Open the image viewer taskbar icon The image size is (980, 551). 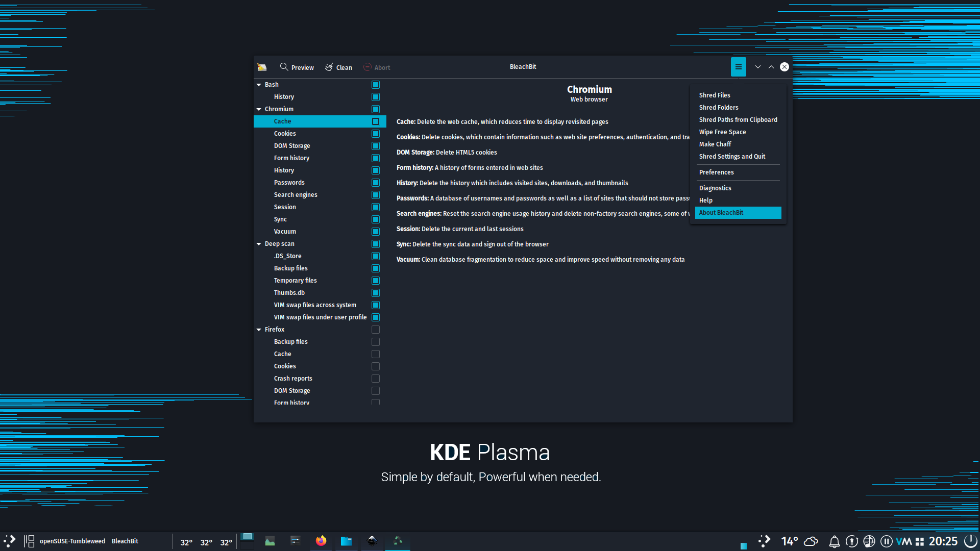point(270,541)
